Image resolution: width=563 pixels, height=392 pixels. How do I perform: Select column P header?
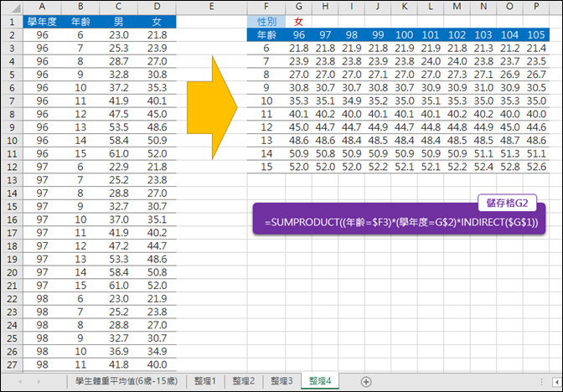[x=536, y=7]
